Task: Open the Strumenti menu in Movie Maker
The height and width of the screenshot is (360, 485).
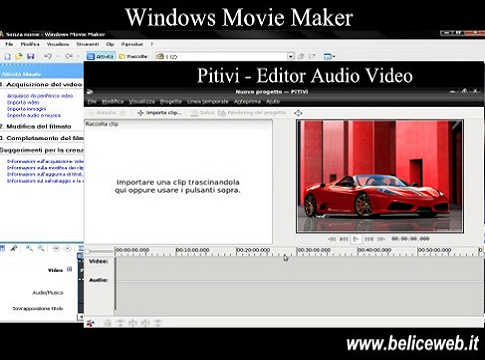Action: 88,44
